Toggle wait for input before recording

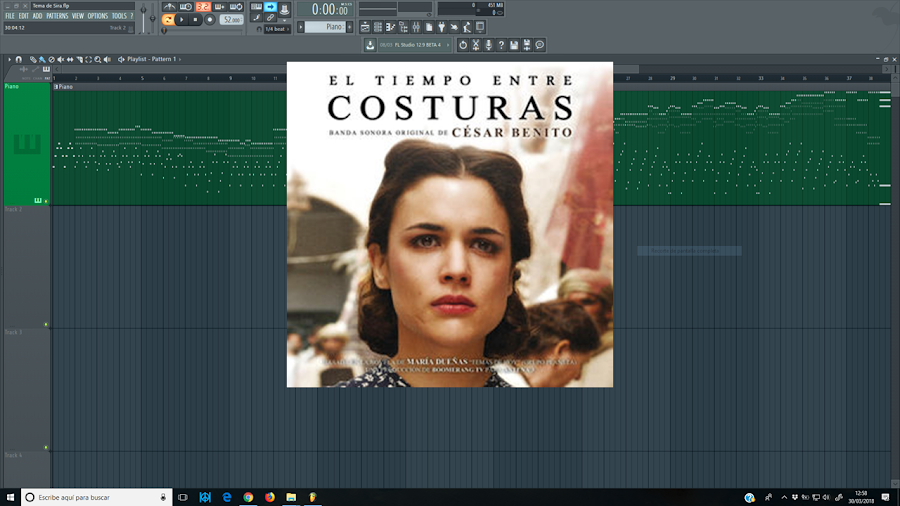[x=186, y=7]
